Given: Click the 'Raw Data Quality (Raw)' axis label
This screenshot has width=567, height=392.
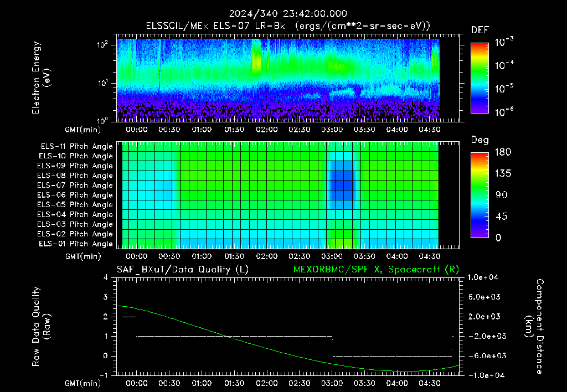Looking at the screenshot, I should [41, 327].
